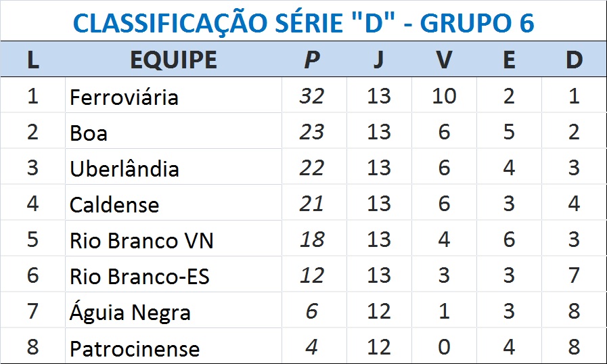Select the J column header
607x364 pixels.
[x=378, y=60]
